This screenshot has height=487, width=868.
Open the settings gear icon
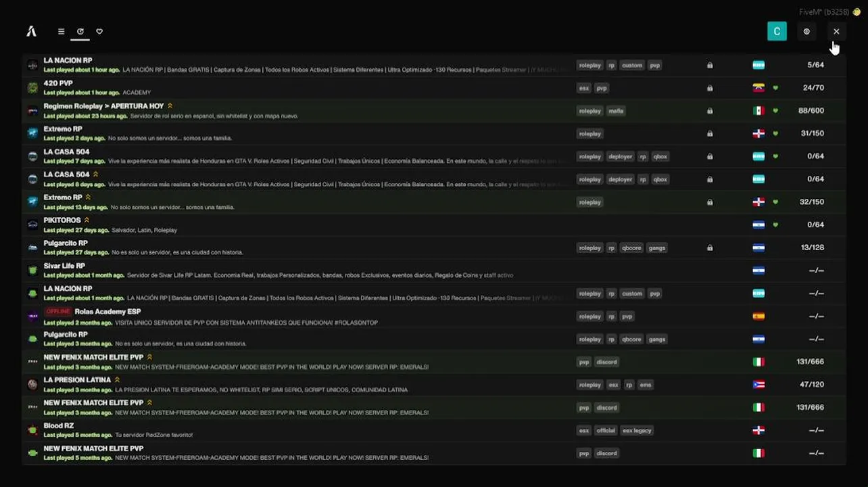(806, 31)
